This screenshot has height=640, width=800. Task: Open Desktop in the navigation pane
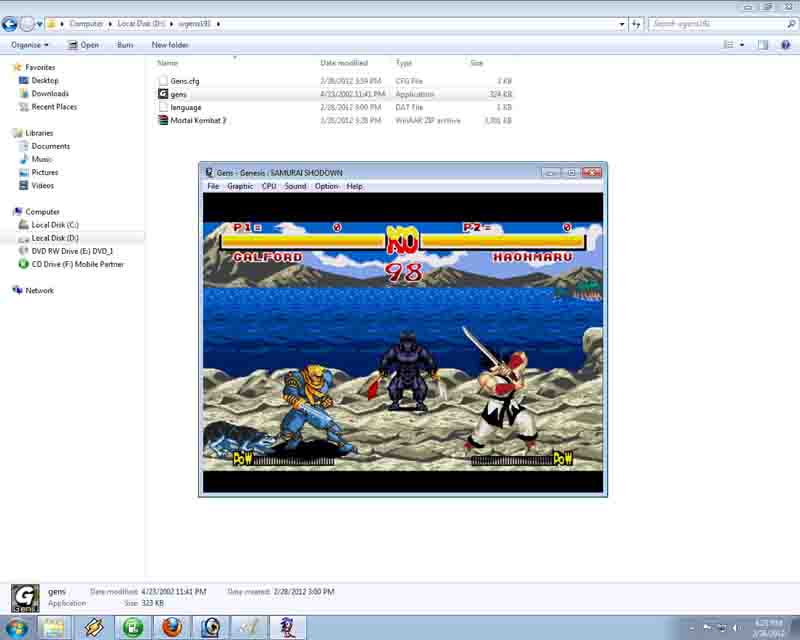[45, 81]
